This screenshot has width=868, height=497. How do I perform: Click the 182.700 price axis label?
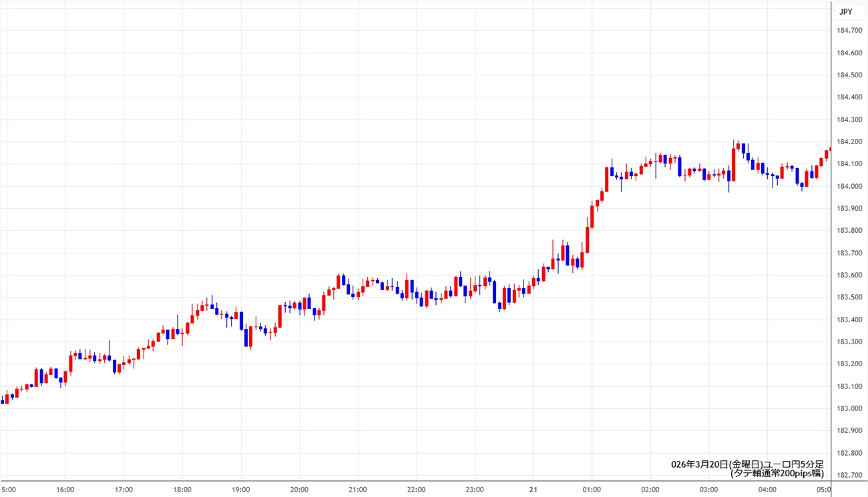click(x=848, y=475)
